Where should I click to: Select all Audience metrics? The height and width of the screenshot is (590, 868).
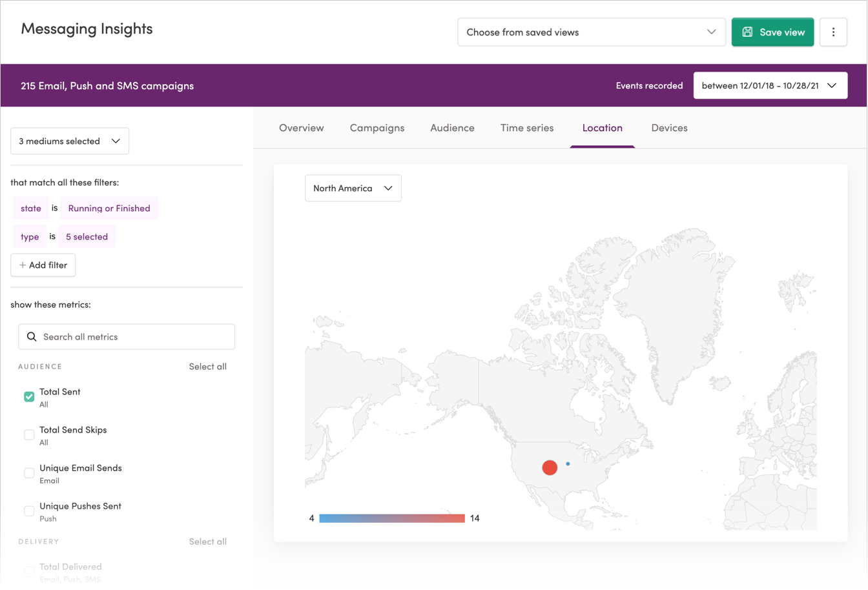point(207,367)
